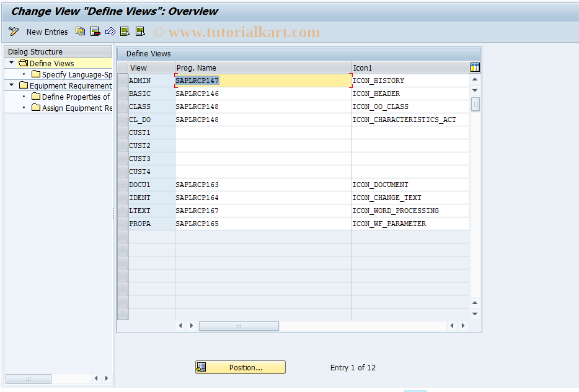Screen dimensions: 579x392
Task: Click the Select All entries icon
Action: tap(125, 31)
